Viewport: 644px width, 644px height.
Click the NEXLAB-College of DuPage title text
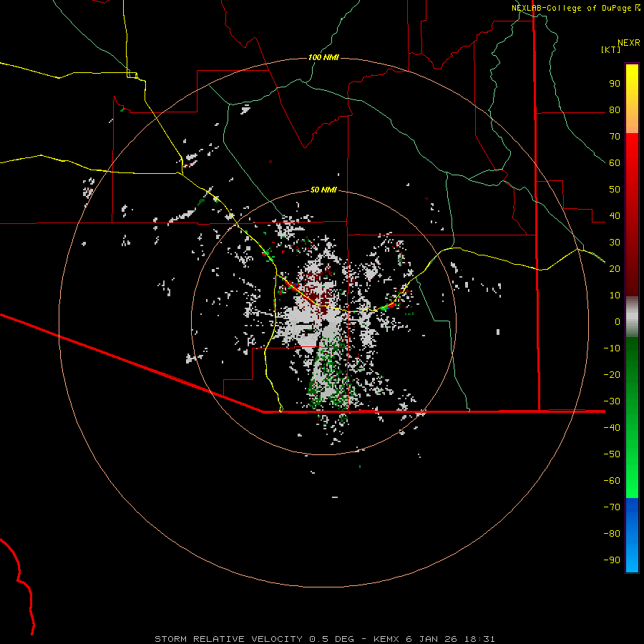pos(571,8)
